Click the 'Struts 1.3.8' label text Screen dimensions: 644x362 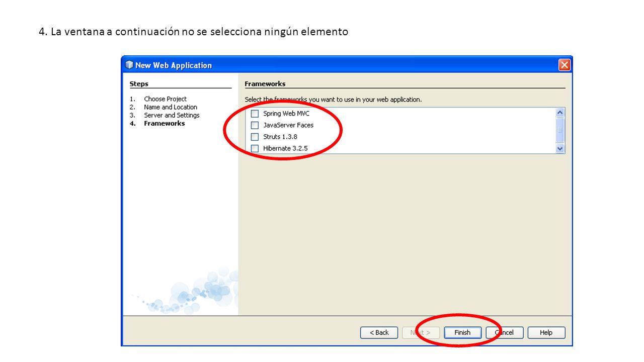point(280,137)
